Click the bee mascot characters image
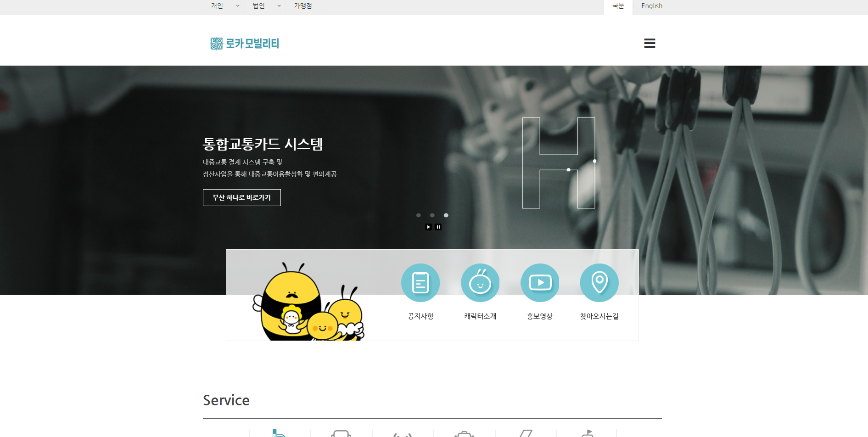868x437 pixels. [x=308, y=303]
